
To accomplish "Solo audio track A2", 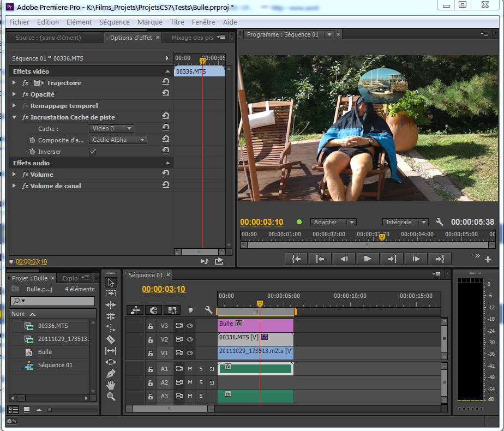I will pos(201,382).
